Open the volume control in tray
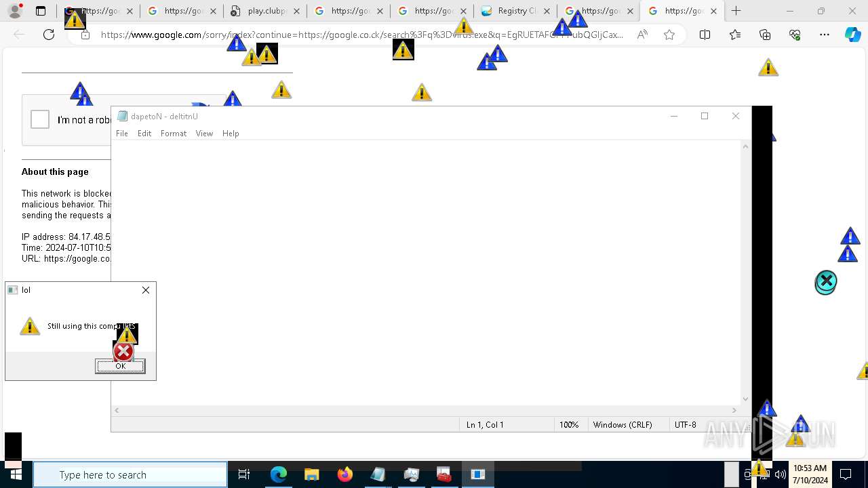 [780, 474]
